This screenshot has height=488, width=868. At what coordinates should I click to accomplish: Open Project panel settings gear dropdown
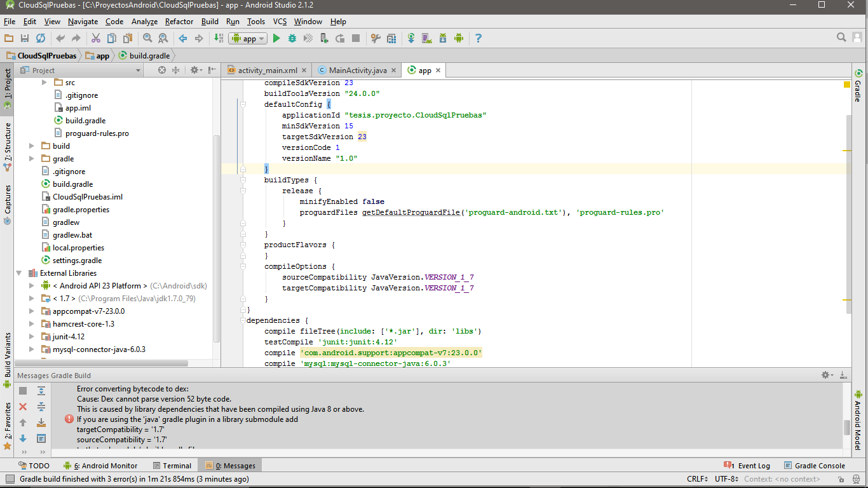(x=196, y=70)
